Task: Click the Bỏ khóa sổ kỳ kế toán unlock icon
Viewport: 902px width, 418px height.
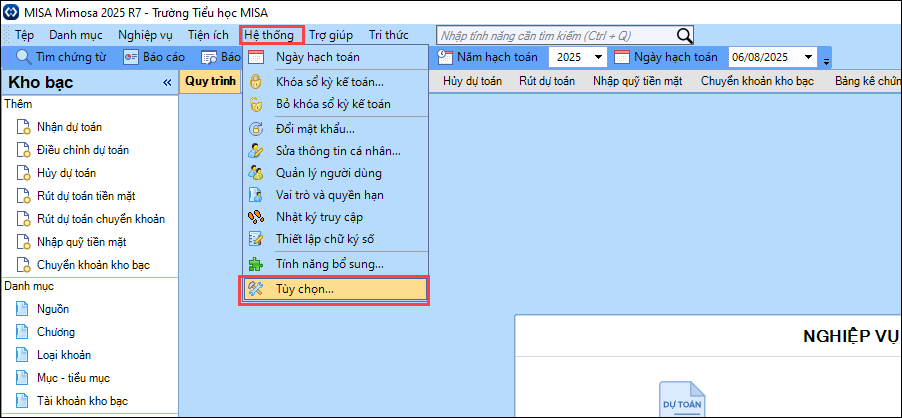Action: click(x=255, y=104)
